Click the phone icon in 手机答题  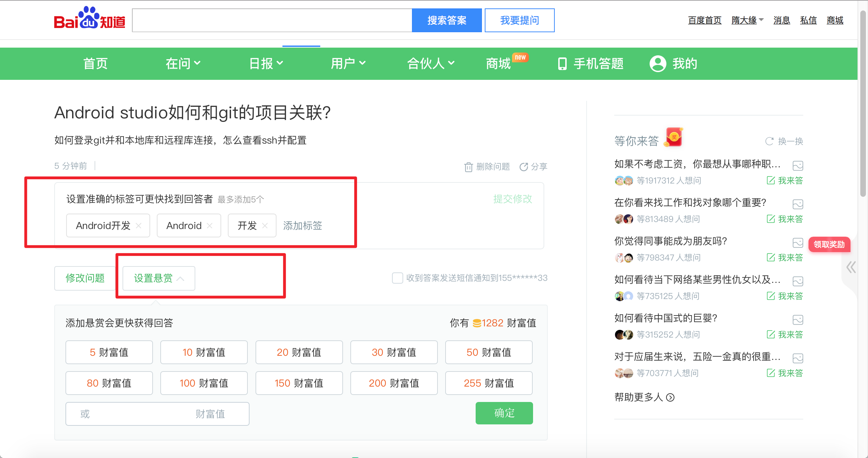click(x=562, y=63)
